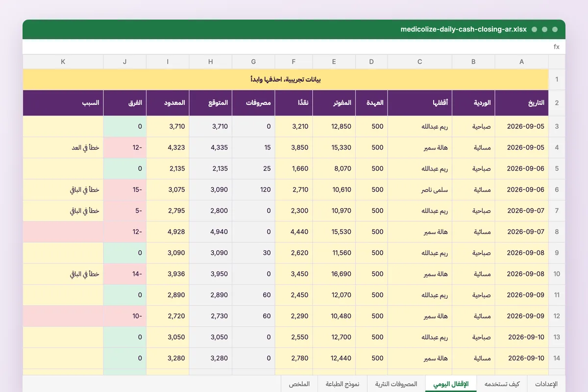Select cash cell showing 2,450
The height and width of the screenshot is (392, 588).
294,295
